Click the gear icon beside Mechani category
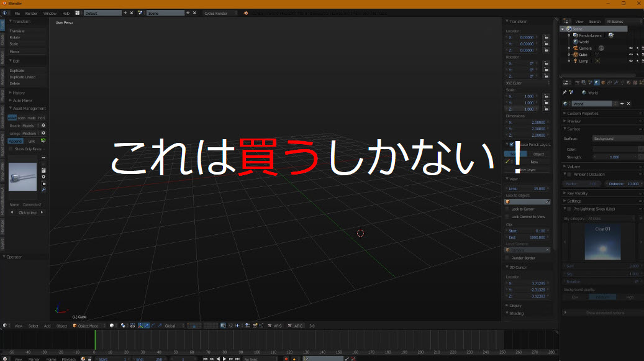This screenshot has width=644, height=361. click(43, 134)
